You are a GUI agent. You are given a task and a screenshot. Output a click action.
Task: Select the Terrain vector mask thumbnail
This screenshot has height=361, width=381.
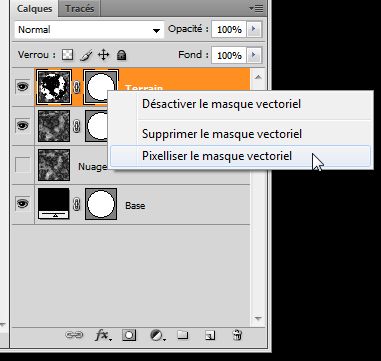pyautogui.click(x=101, y=87)
